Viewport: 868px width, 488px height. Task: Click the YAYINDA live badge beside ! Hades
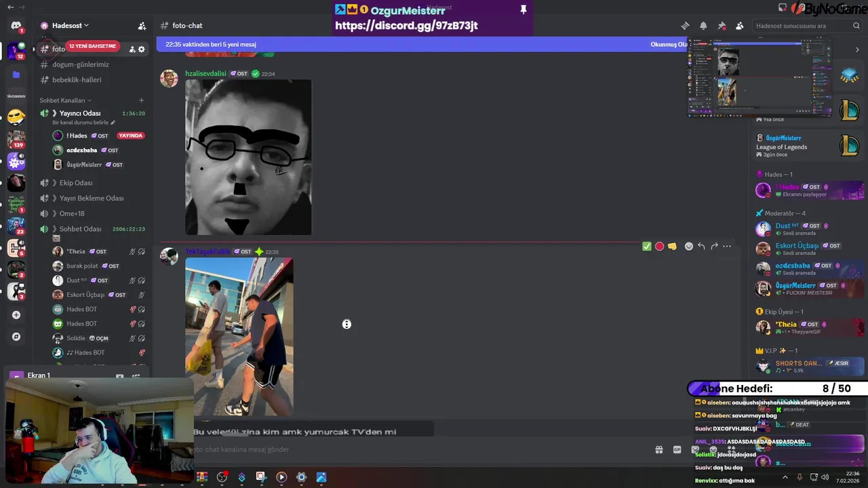pyautogui.click(x=130, y=136)
